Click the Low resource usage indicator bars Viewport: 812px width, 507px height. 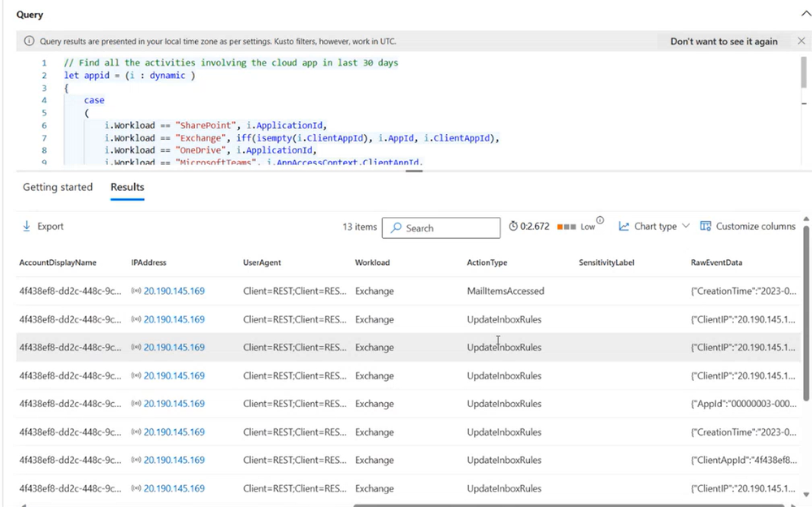566,227
